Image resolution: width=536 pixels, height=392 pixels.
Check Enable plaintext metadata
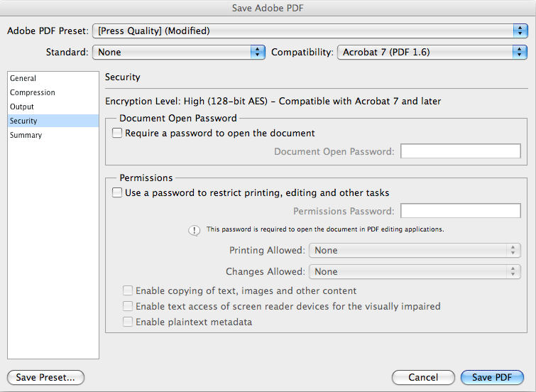(x=128, y=322)
